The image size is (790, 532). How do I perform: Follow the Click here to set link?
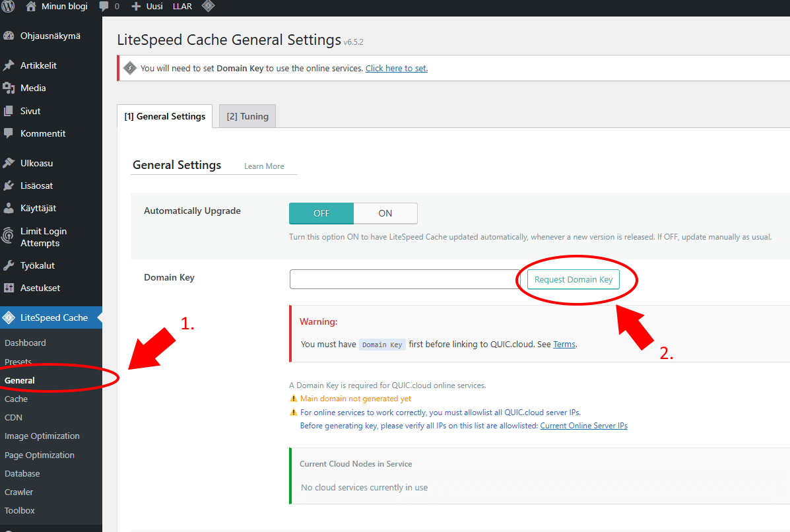pyautogui.click(x=397, y=68)
